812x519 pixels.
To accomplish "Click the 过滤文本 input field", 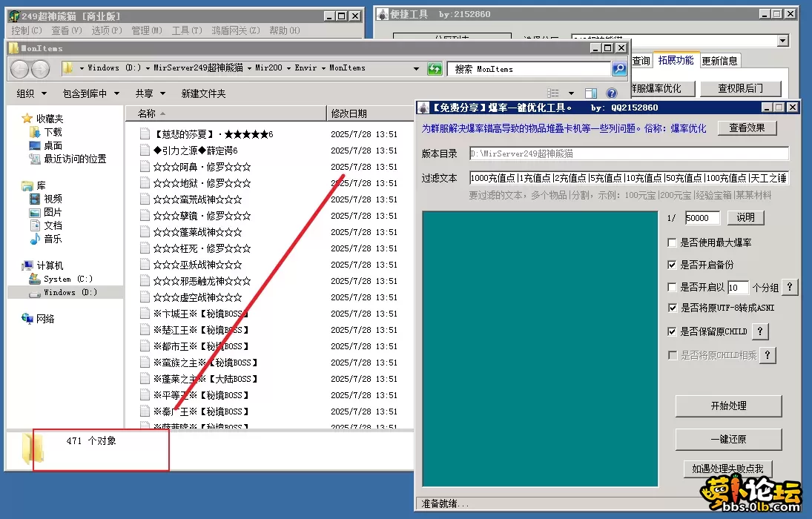I will (629, 178).
